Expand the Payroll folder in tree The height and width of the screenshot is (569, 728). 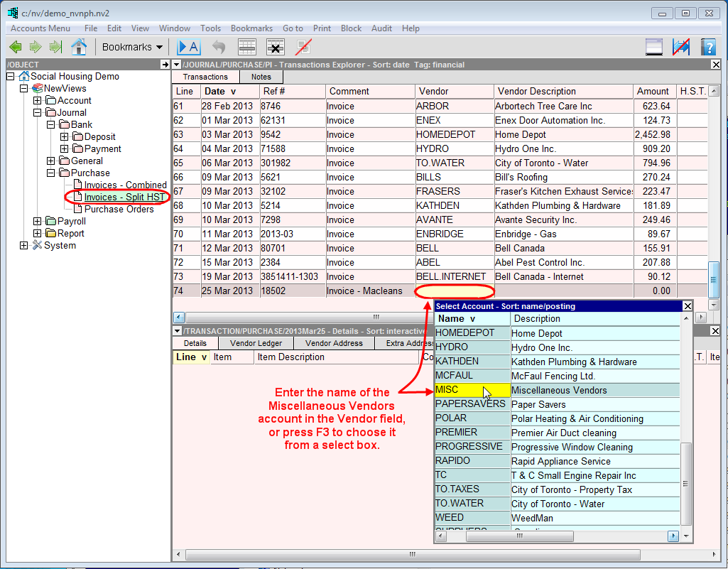pyautogui.click(x=38, y=222)
